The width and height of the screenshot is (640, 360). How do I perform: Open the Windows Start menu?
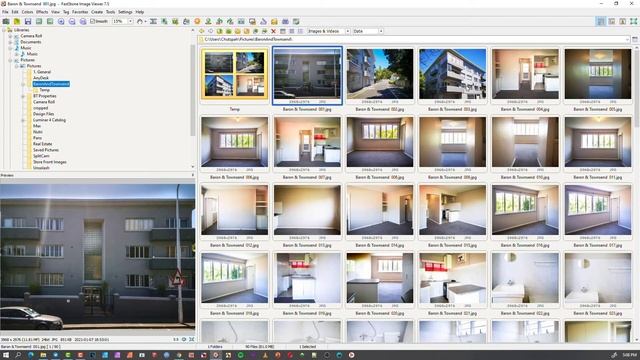click(x=6, y=355)
